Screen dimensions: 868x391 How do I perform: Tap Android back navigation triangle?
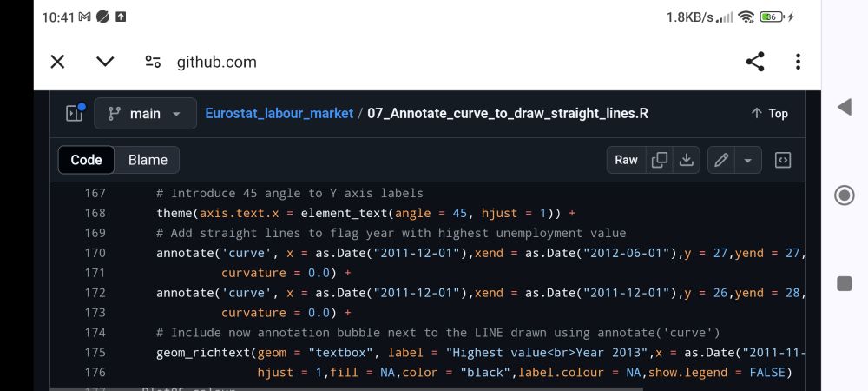tap(845, 107)
